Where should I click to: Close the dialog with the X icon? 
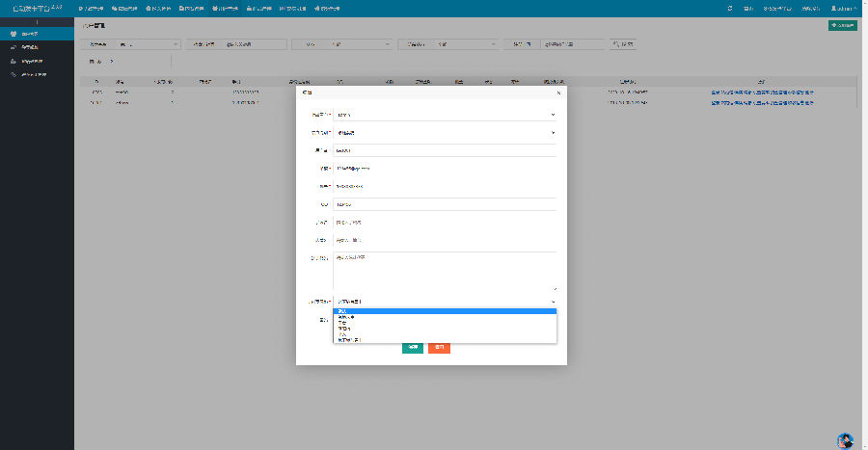[x=557, y=93]
